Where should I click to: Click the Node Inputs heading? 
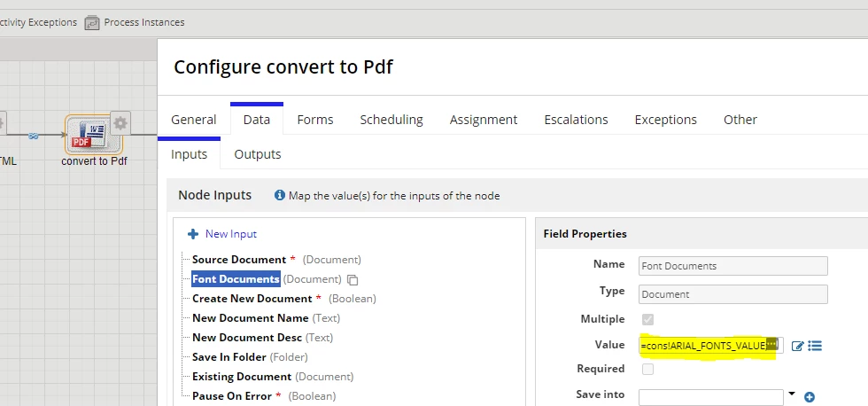point(214,195)
